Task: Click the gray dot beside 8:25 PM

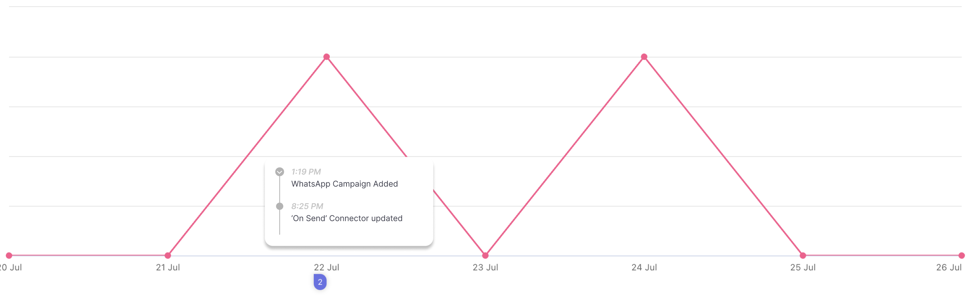Action: click(x=280, y=206)
